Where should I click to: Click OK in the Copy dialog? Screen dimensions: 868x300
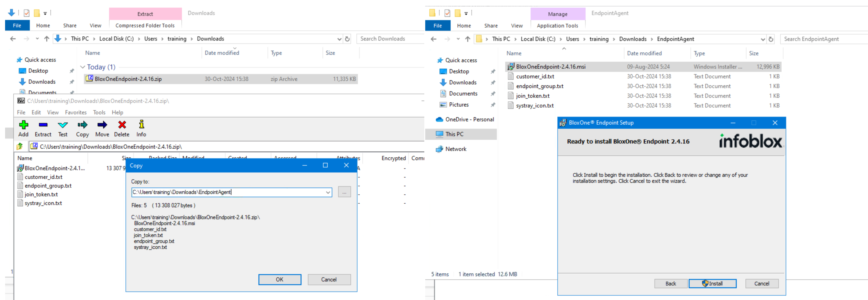pyautogui.click(x=280, y=279)
